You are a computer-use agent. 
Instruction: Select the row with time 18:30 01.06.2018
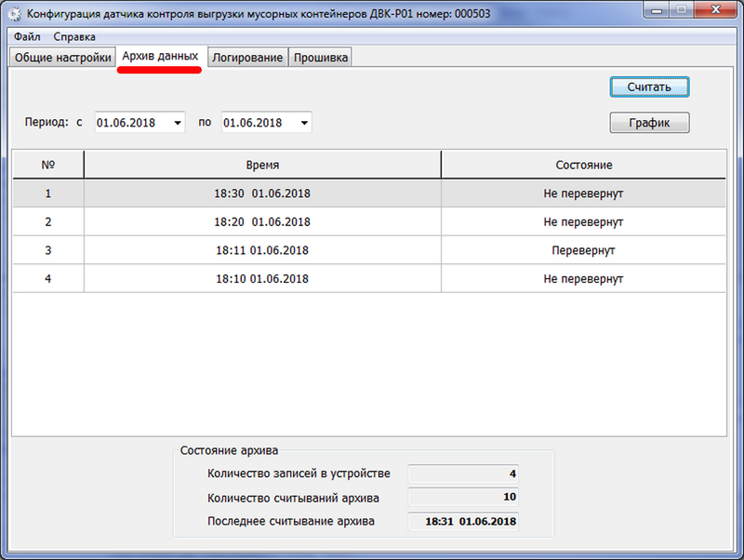[369, 193]
